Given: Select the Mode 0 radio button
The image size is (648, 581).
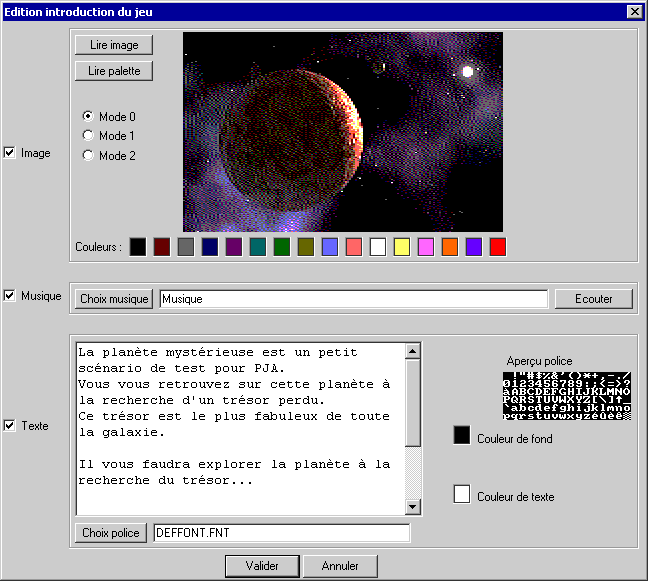Looking at the screenshot, I should [88, 117].
